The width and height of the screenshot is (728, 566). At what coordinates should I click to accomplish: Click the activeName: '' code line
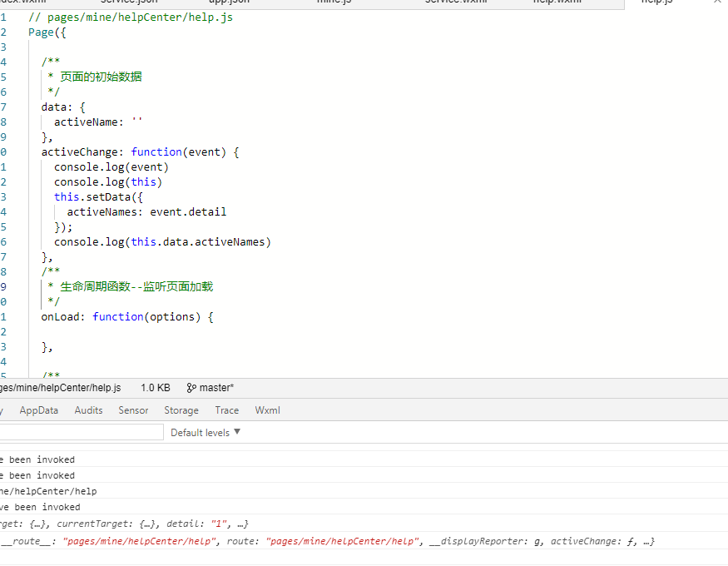point(98,122)
